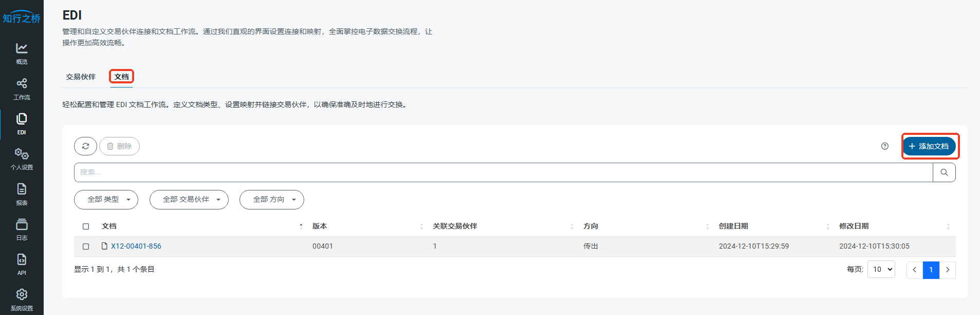Expand the 全部 交易伙伴 filter dropdown

(x=189, y=200)
